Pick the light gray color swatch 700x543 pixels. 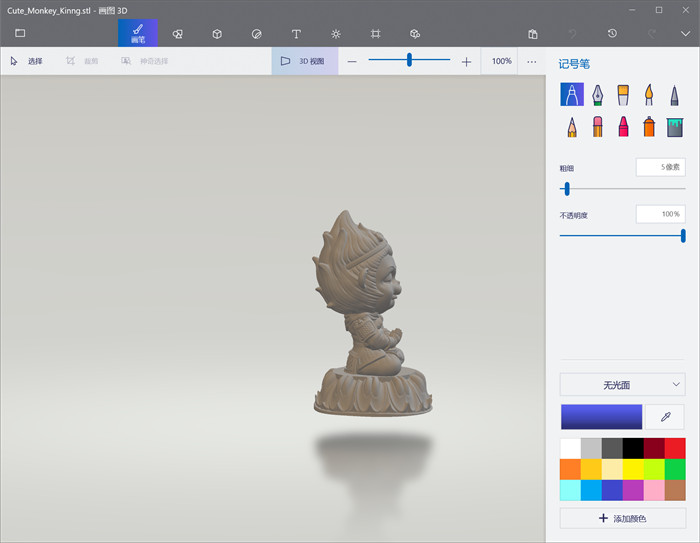[x=591, y=448]
